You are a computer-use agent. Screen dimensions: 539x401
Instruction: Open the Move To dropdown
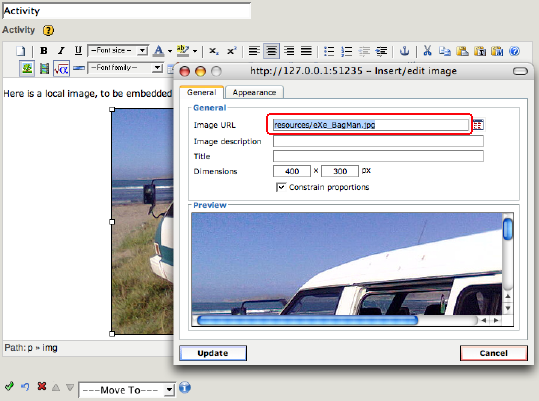point(127,390)
